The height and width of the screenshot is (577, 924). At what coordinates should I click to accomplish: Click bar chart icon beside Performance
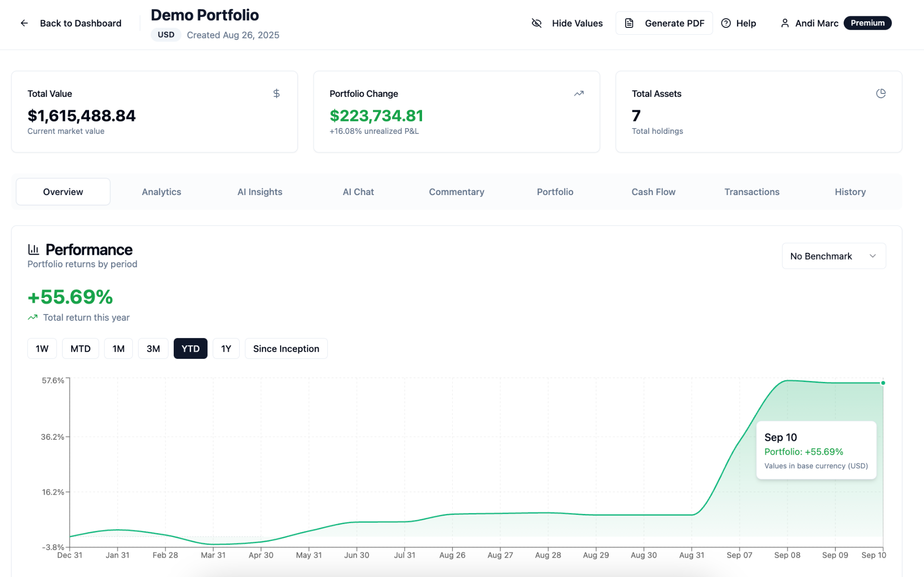pos(34,249)
